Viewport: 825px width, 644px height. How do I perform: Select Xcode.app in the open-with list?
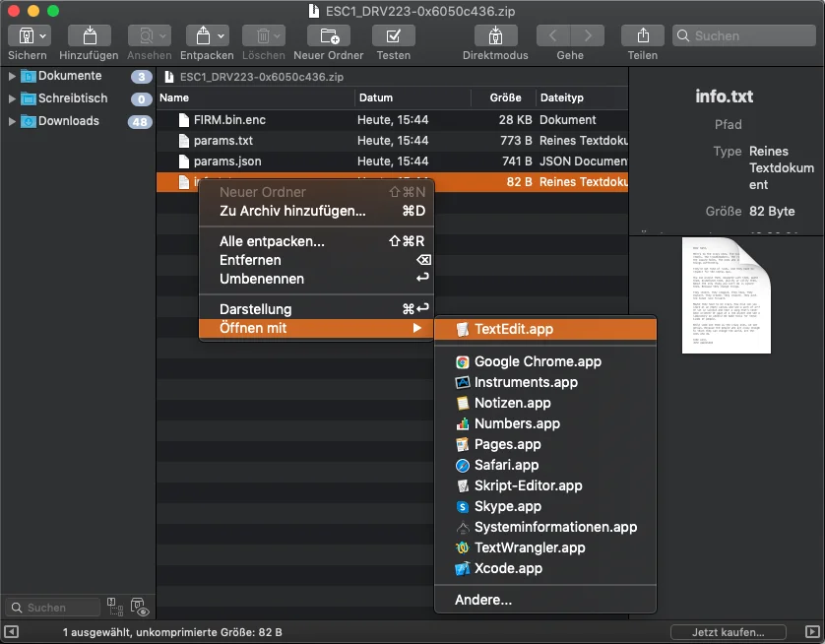508,568
